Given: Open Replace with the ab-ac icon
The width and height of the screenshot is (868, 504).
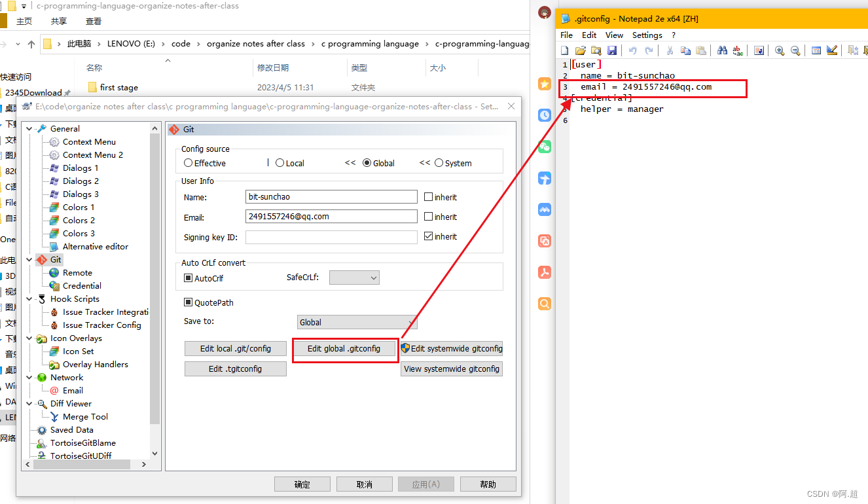Looking at the screenshot, I should pyautogui.click(x=738, y=50).
